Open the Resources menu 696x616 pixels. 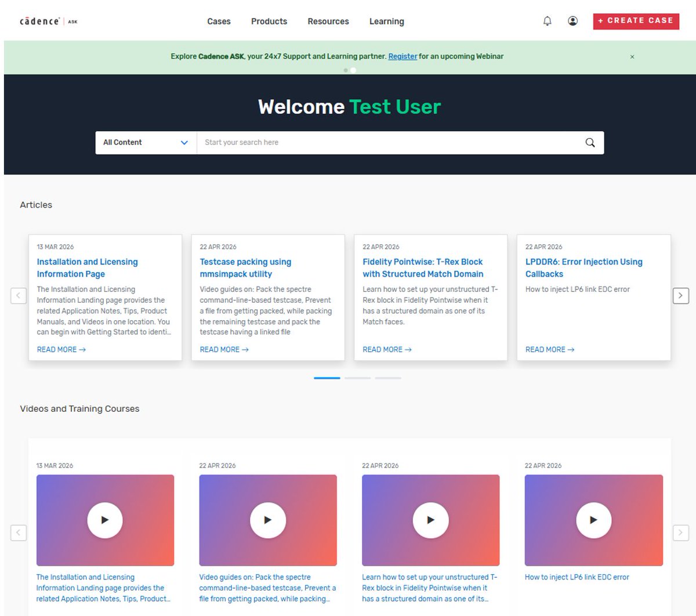(328, 21)
